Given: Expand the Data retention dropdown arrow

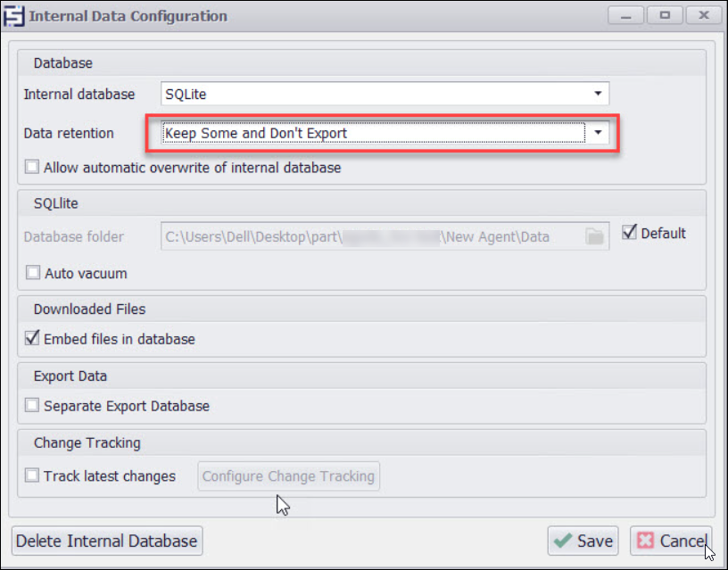Looking at the screenshot, I should click(598, 133).
